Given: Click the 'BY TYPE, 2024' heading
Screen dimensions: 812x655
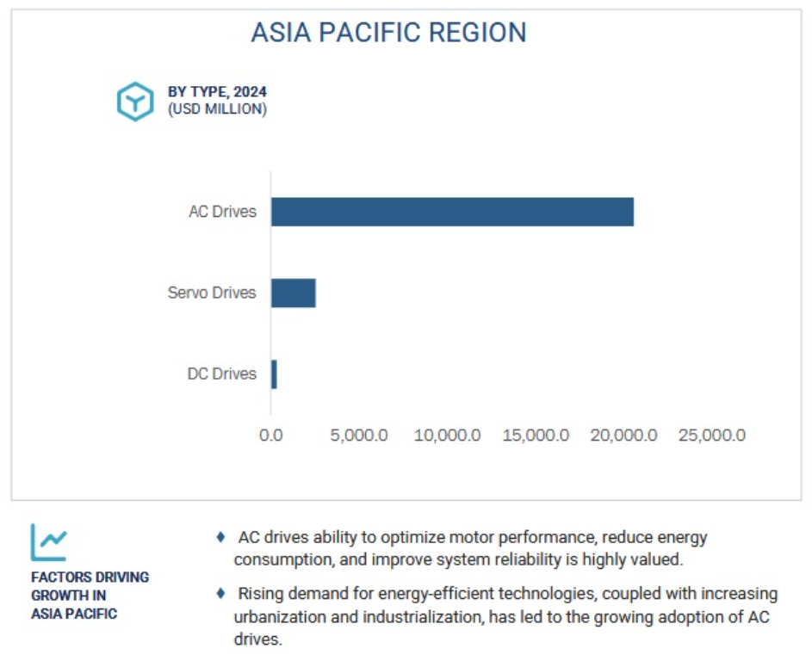Looking at the screenshot, I should point(217,92).
